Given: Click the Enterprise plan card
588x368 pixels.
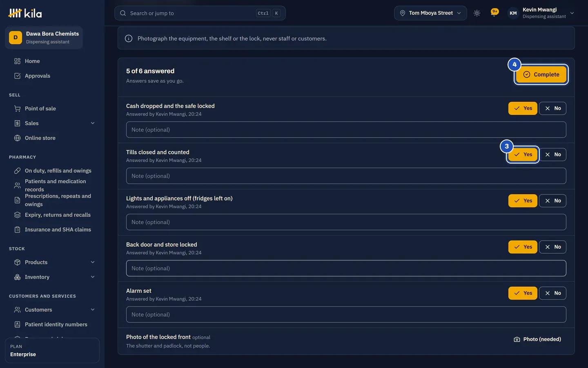Looking at the screenshot, I should tap(52, 350).
